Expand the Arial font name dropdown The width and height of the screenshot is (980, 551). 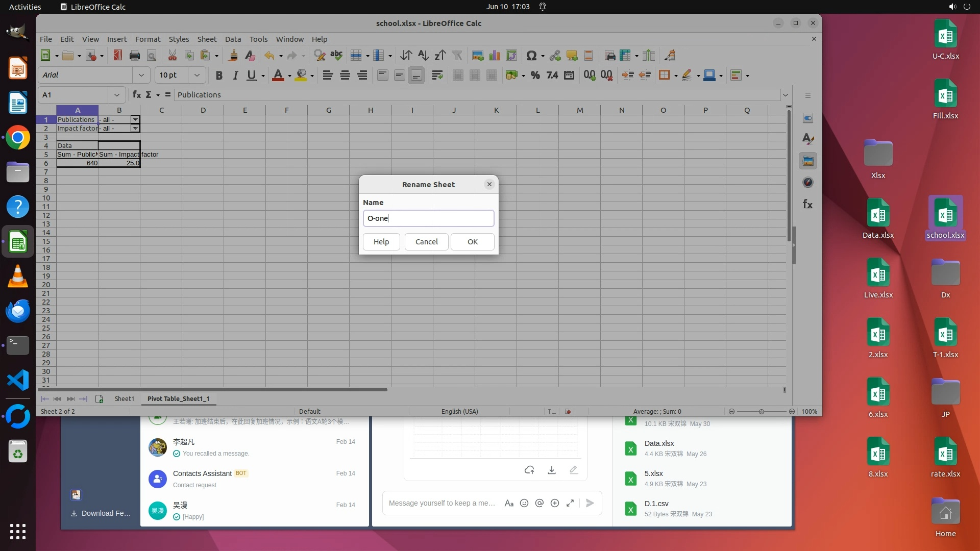tap(141, 75)
